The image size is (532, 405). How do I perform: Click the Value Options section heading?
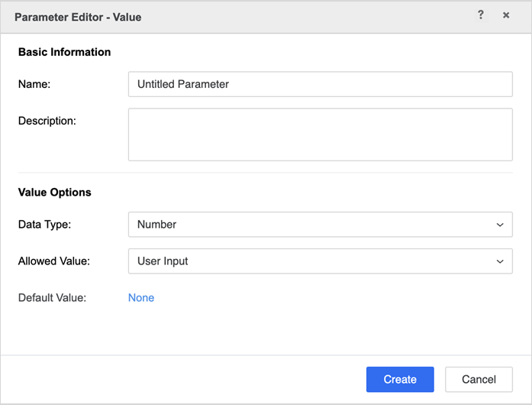(55, 193)
